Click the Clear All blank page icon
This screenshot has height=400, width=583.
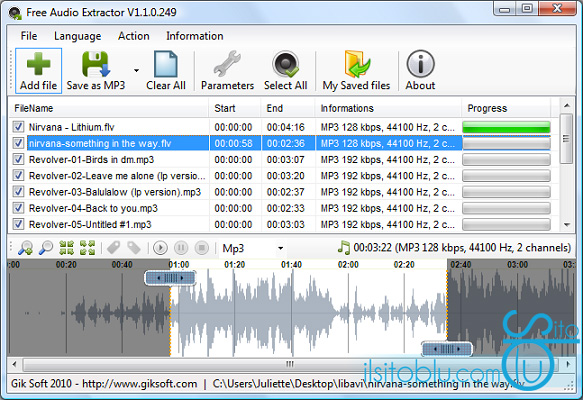tap(165, 64)
